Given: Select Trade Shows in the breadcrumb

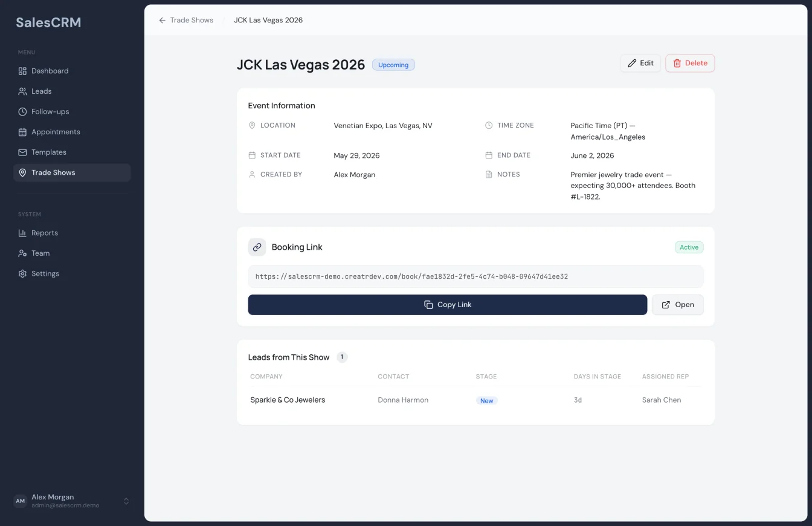Looking at the screenshot, I should point(192,20).
